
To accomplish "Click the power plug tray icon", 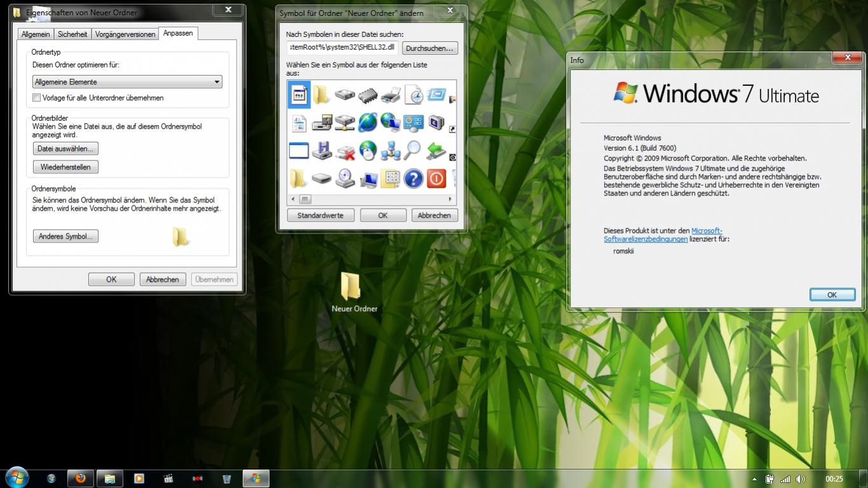I will [x=769, y=479].
